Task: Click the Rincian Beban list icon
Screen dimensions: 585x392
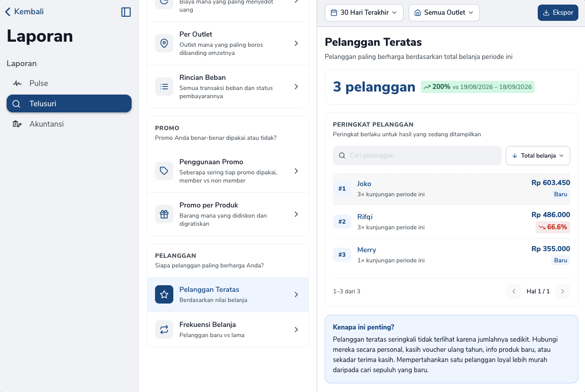Action: click(164, 86)
